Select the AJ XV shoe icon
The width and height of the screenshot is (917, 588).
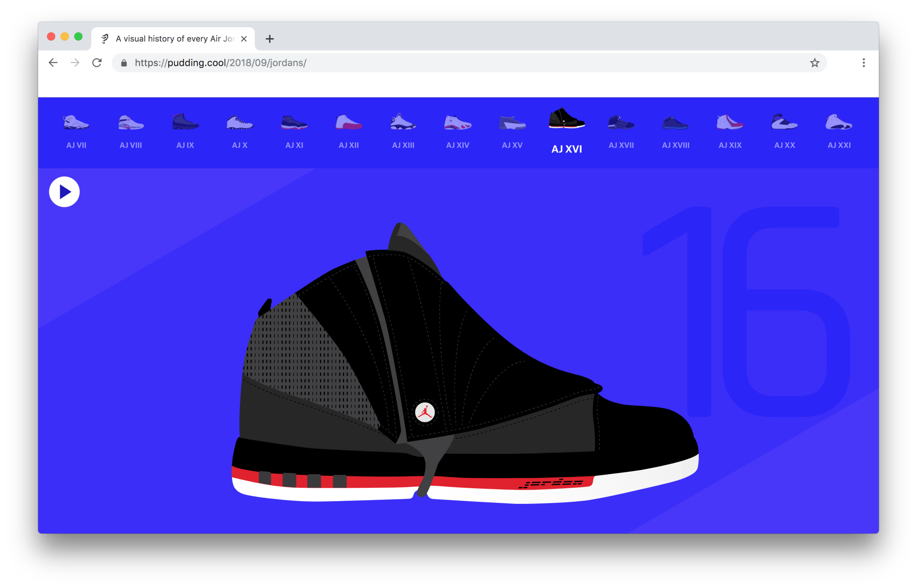[512, 123]
